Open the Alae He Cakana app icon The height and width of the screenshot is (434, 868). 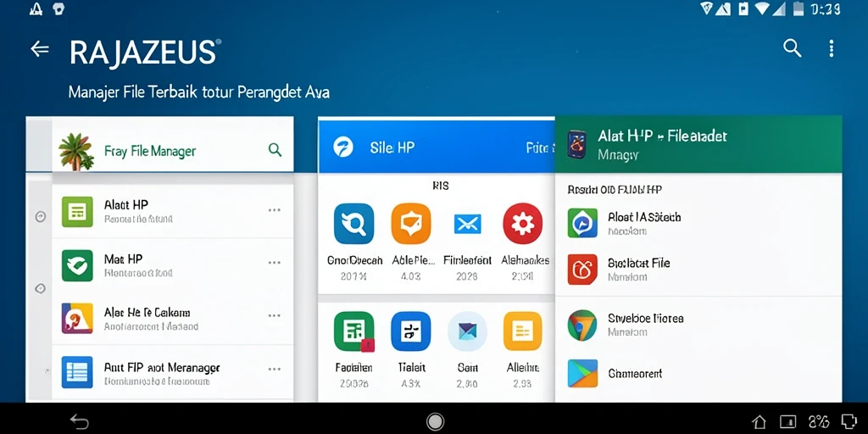[77, 319]
